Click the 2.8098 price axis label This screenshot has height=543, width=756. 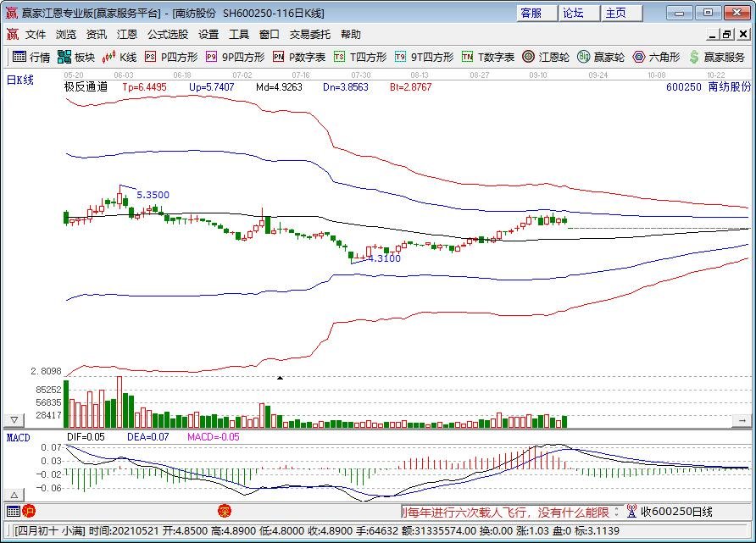(46, 371)
